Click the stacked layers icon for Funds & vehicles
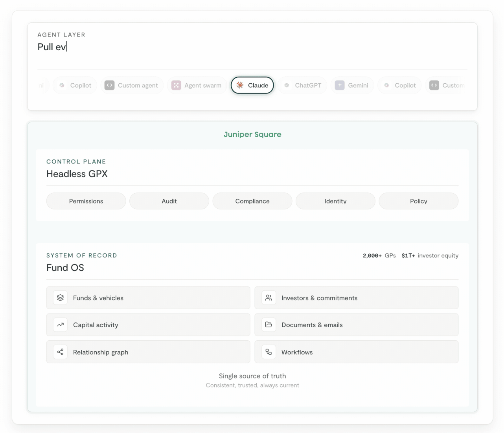The height and width of the screenshot is (433, 504). coord(60,298)
